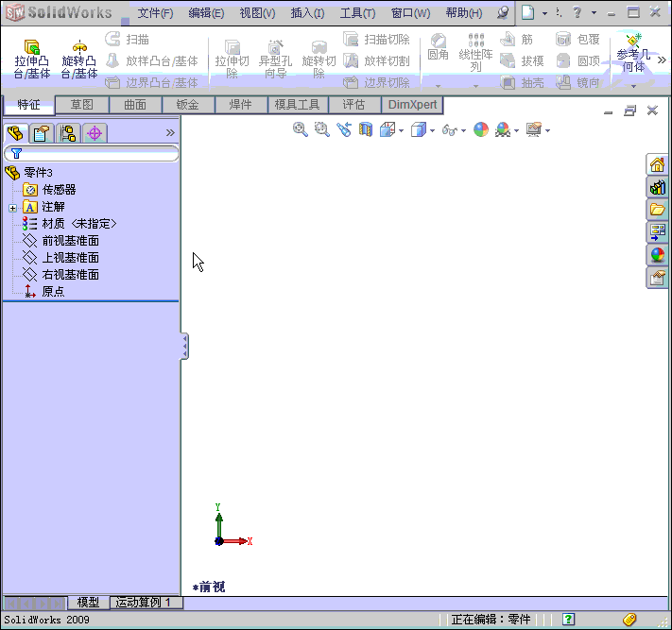
Task: Select the 扫描 sweep tool
Action: (x=128, y=40)
